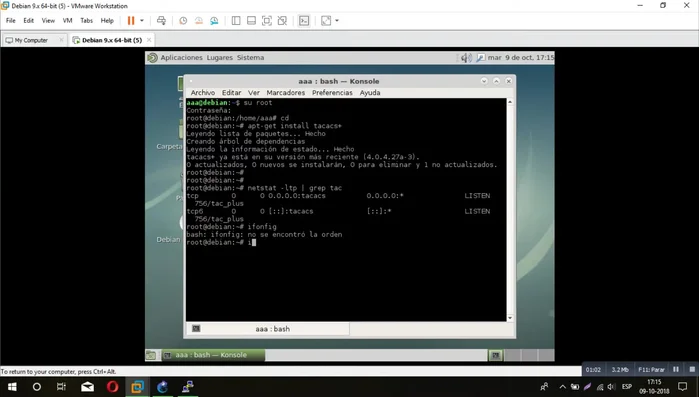The height and width of the screenshot is (397, 699).
Task: Open the Windows Start menu
Action: (12, 387)
